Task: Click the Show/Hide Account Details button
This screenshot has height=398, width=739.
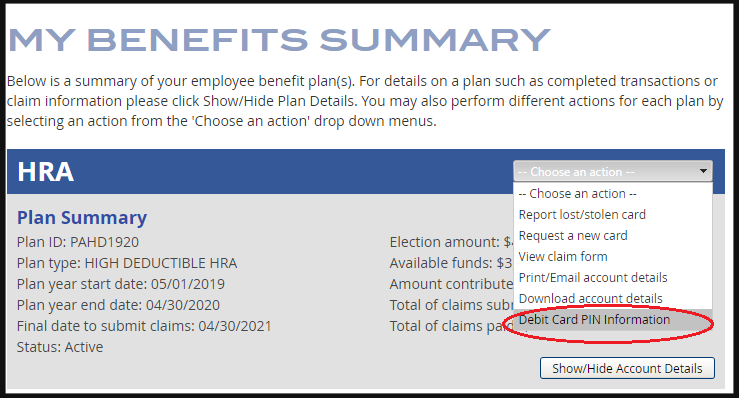Action: click(x=627, y=368)
